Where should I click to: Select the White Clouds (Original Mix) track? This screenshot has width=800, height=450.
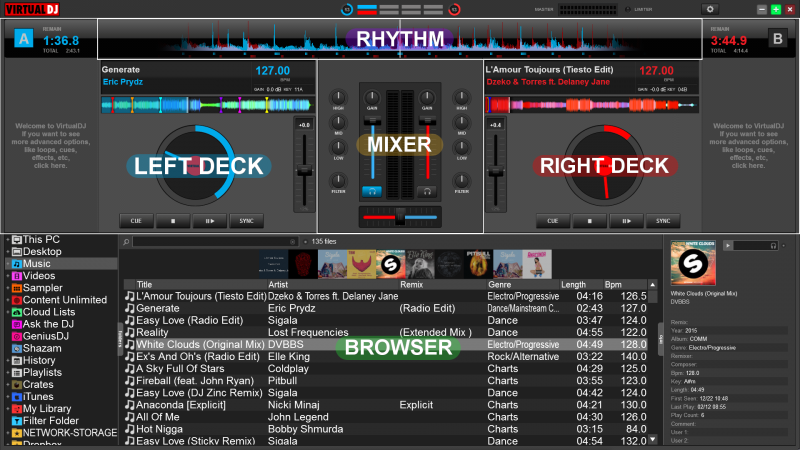point(385,344)
